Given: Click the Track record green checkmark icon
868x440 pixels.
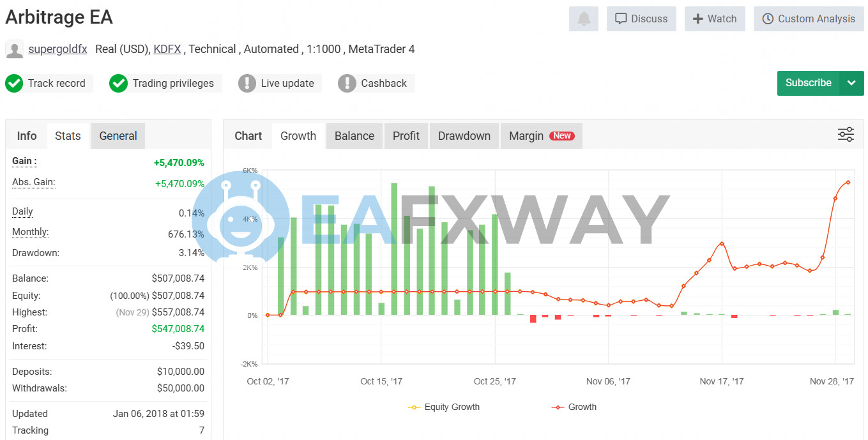Looking at the screenshot, I should (x=14, y=83).
